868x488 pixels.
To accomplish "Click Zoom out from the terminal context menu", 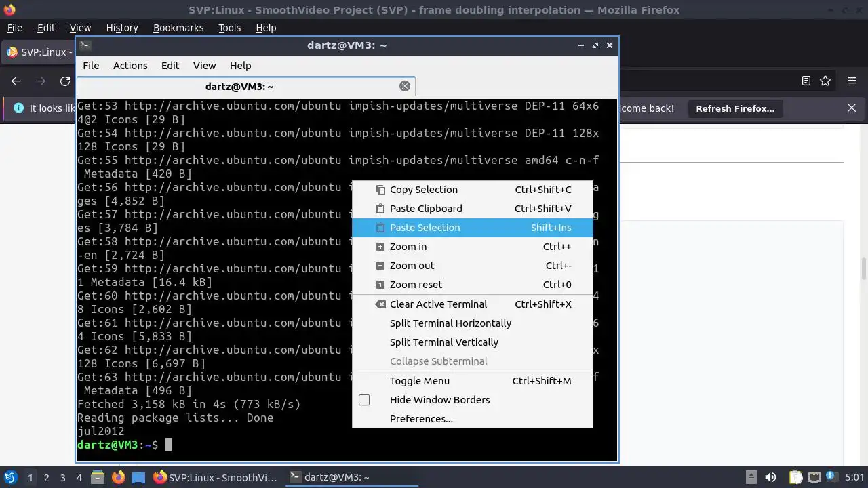I will 472,266.
